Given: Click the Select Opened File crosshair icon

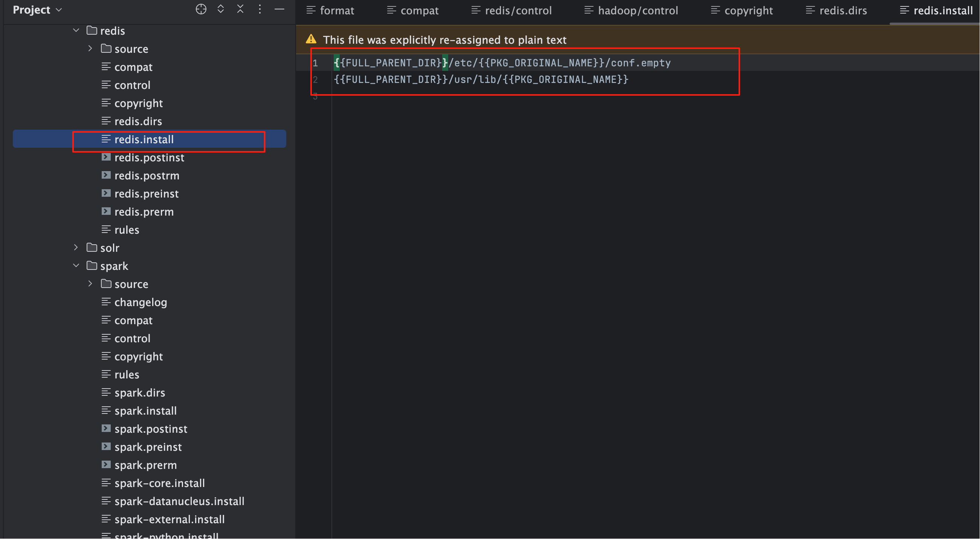Looking at the screenshot, I should coord(201,9).
